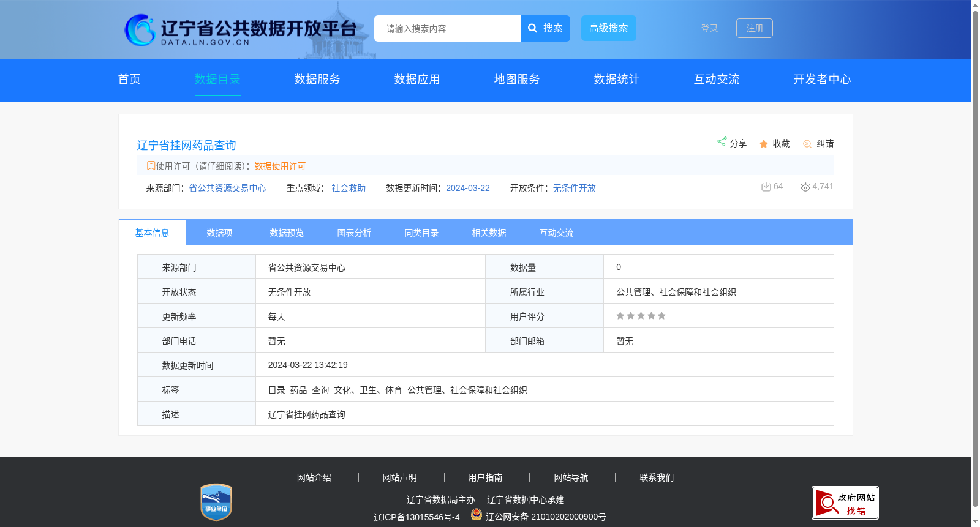The width and height of the screenshot is (980, 527).
Task: Click the 每天 update frequency cell
Action: pos(371,316)
